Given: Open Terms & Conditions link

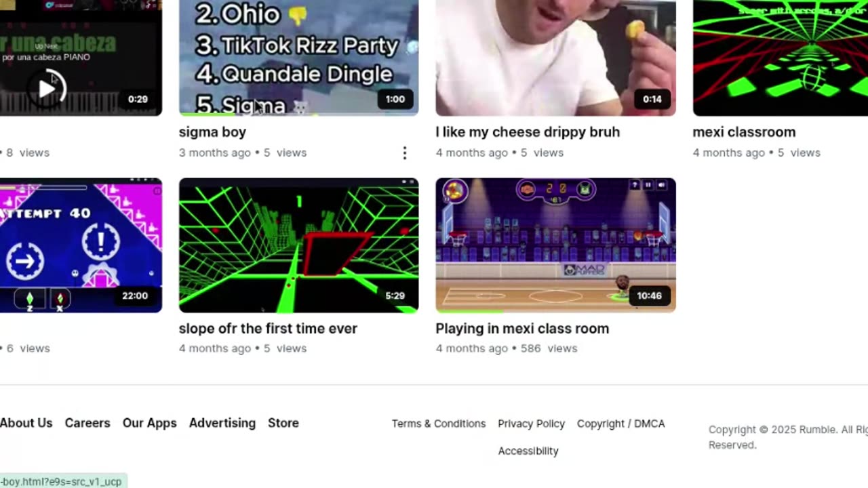Looking at the screenshot, I should tap(439, 424).
